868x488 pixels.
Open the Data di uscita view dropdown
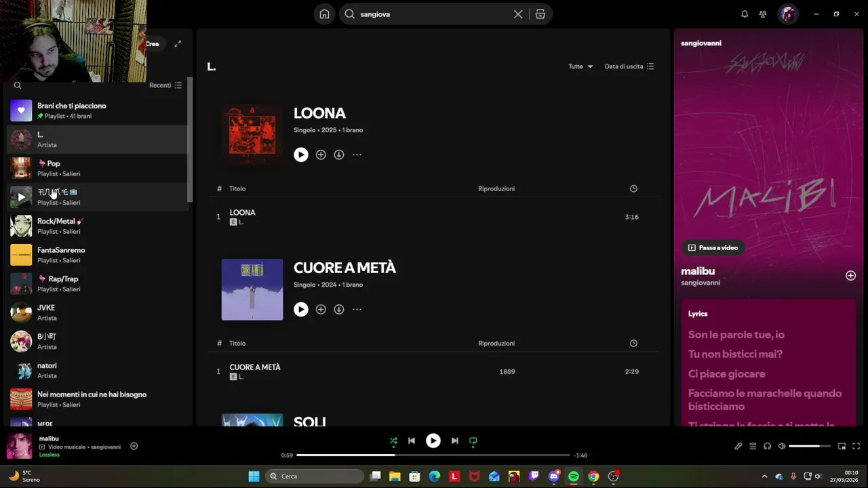click(x=629, y=66)
